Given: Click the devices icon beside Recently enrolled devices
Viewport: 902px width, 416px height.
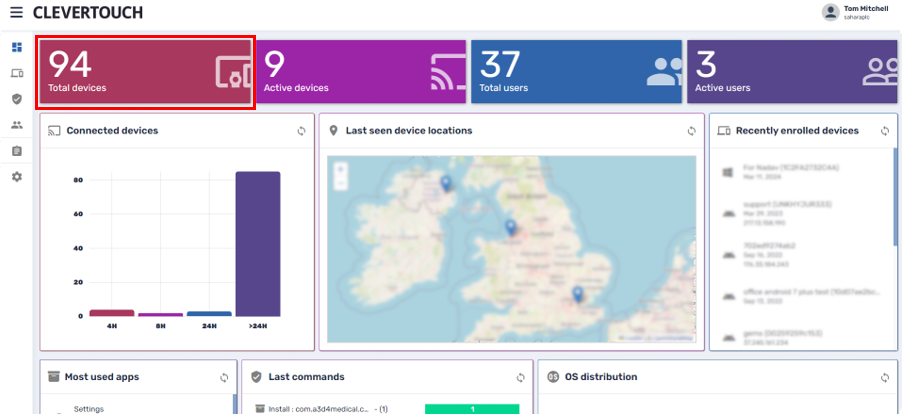Looking at the screenshot, I should point(724,131).
